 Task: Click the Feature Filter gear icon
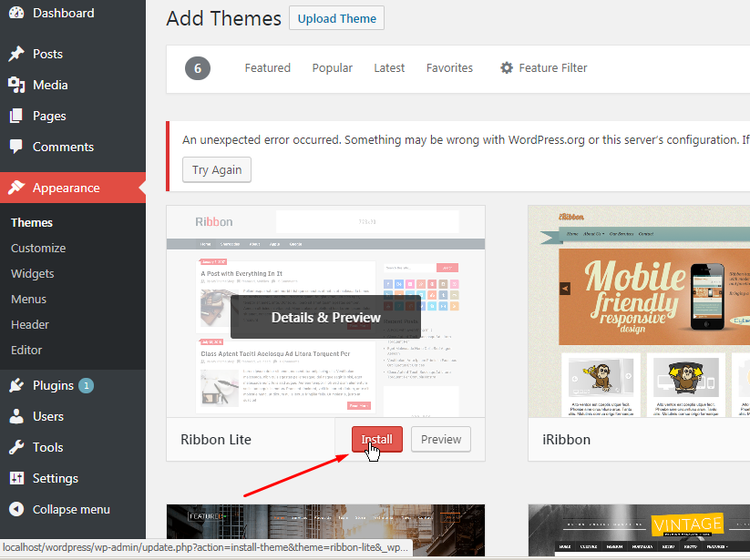click(507, 68)
